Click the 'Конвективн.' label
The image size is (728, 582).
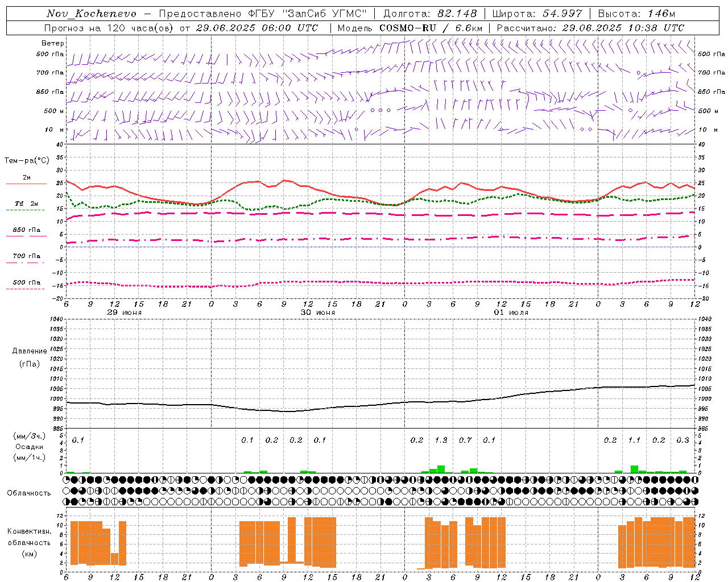click(x=29, y=531)
